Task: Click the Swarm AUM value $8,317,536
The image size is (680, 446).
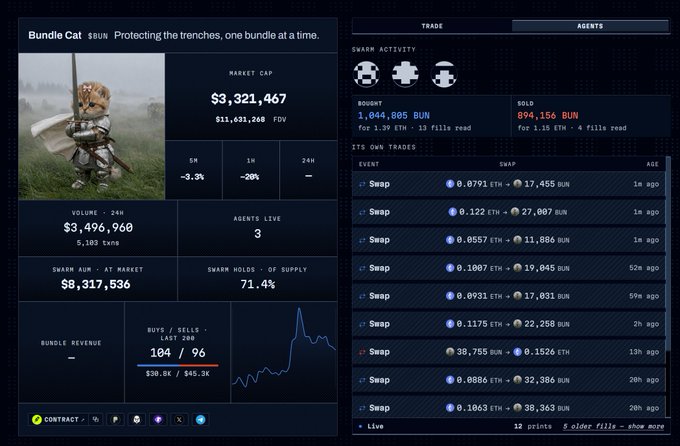Action: coord(95,284)
